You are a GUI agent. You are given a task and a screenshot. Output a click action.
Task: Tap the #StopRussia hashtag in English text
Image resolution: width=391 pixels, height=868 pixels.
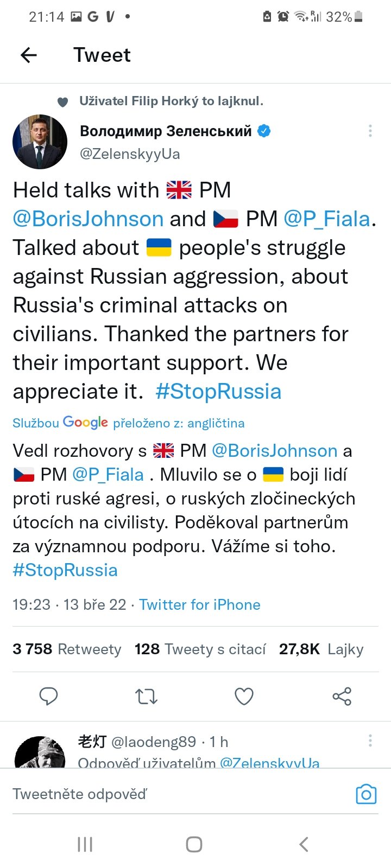point(218,391)
